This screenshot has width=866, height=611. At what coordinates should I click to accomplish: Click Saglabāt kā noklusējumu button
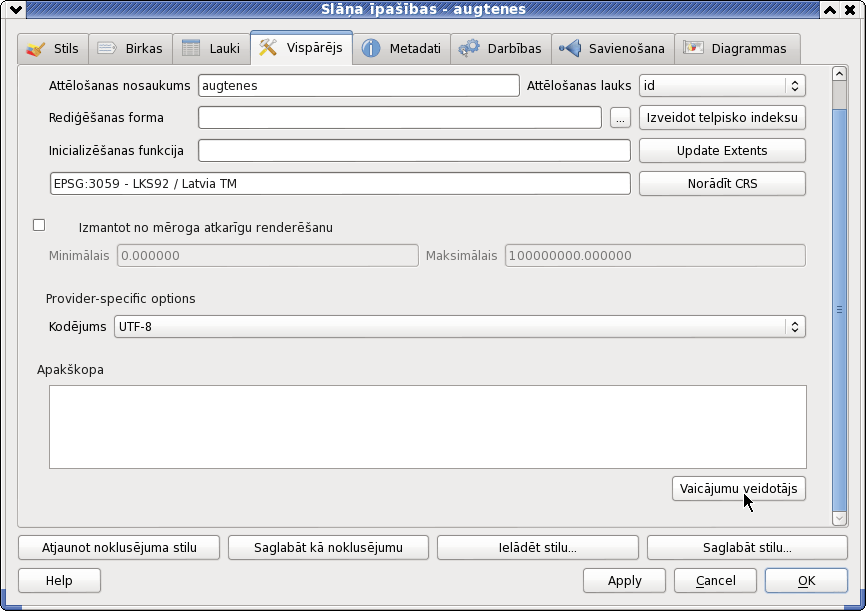pyautogui.click(x=328, y=547)
